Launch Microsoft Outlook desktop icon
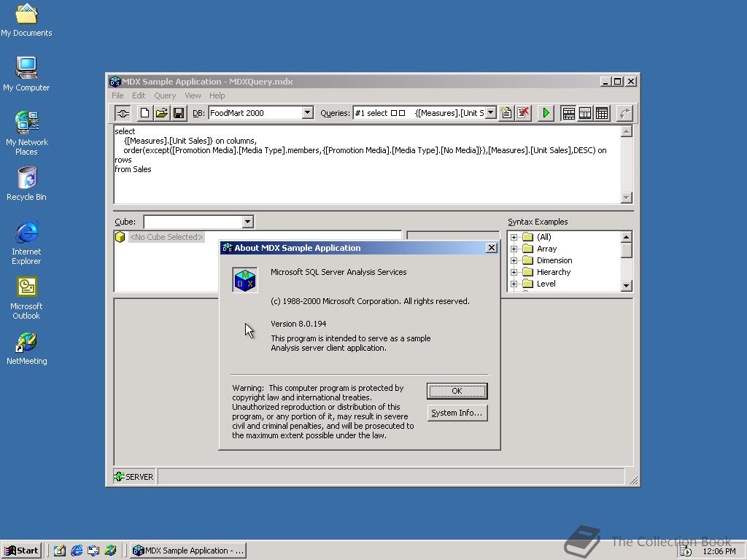Viewport: 747px width, 560px height. point(26,298)
